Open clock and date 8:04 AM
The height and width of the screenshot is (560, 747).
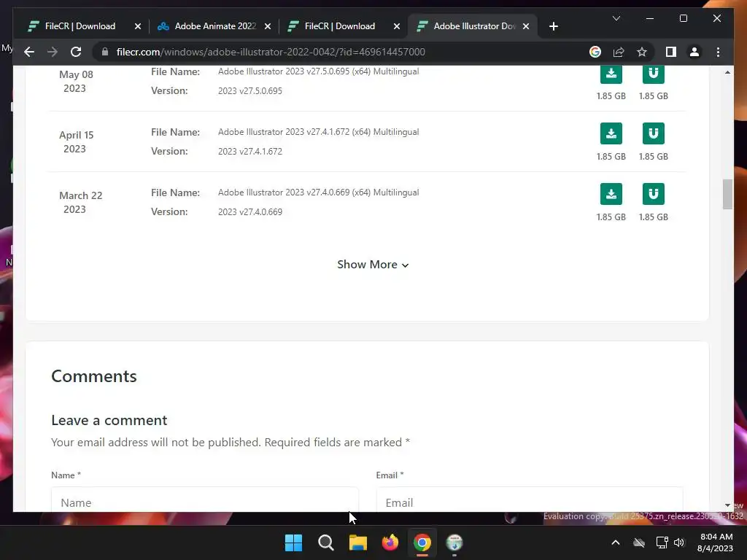point(716,542)
